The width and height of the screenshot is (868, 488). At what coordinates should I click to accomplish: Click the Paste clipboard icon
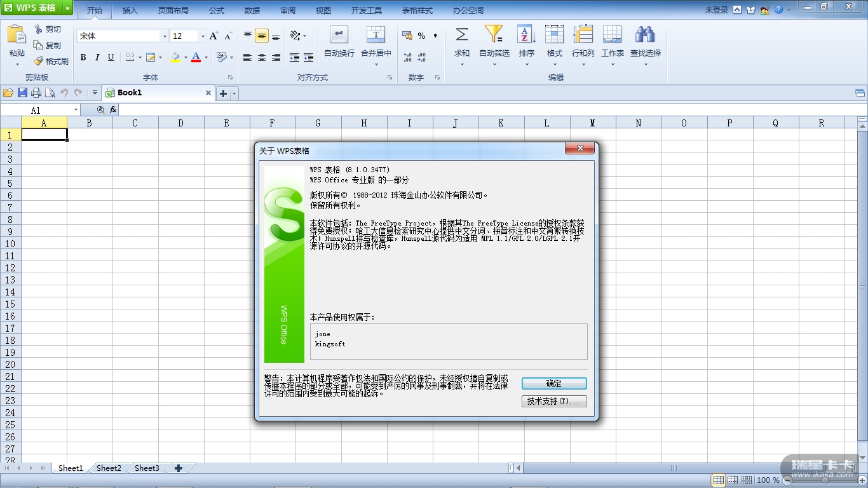tap(17, 35)
